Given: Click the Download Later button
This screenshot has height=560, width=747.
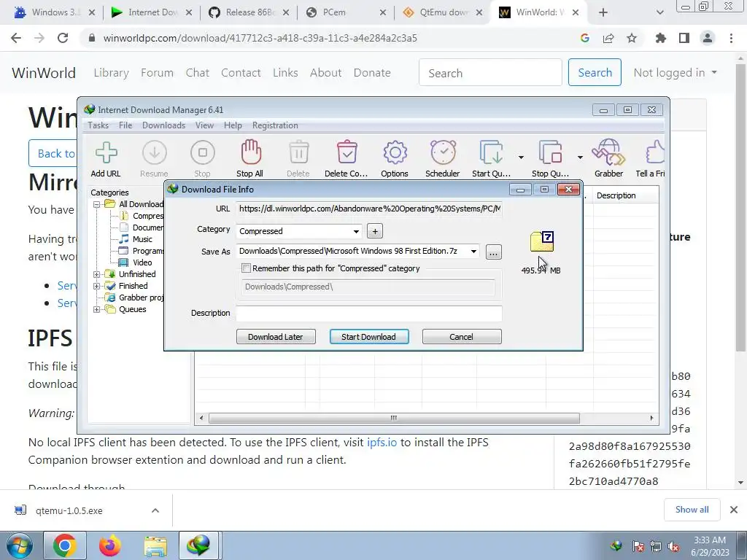Looking at the screenshot, I should (x=276, y=337).
